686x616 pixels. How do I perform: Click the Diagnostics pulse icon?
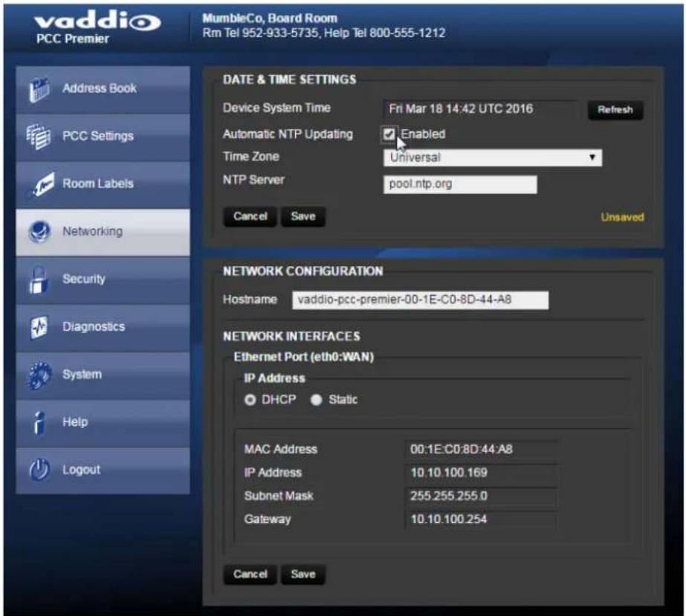(x=39, y=327)
